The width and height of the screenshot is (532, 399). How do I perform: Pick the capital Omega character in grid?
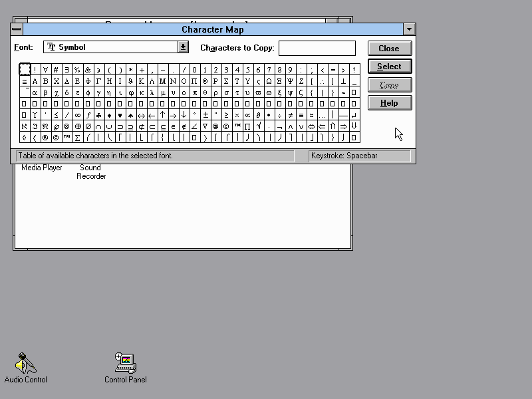[x=269, y=81]
